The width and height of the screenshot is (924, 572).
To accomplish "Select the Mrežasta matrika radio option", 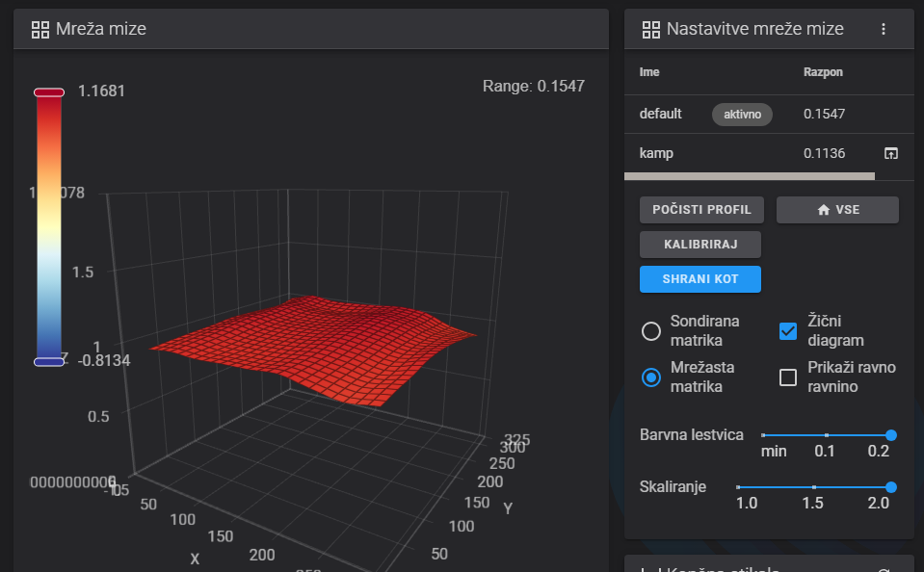I will (x=651, y=377).
